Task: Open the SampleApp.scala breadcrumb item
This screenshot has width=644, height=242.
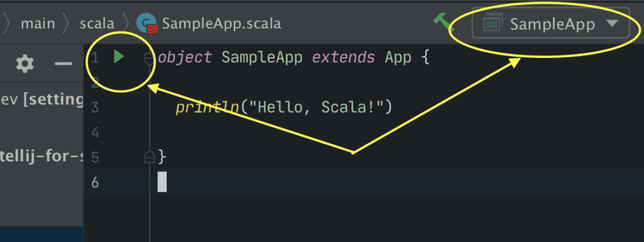Action: (221, 23)
